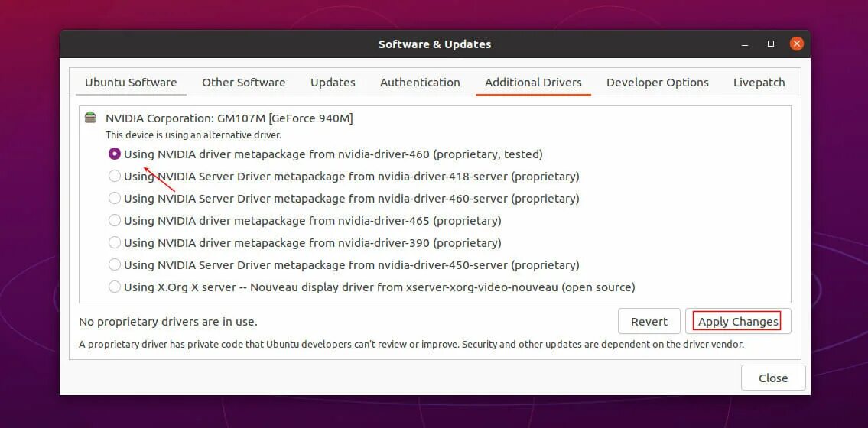Click the Apply Changes button

738,321
